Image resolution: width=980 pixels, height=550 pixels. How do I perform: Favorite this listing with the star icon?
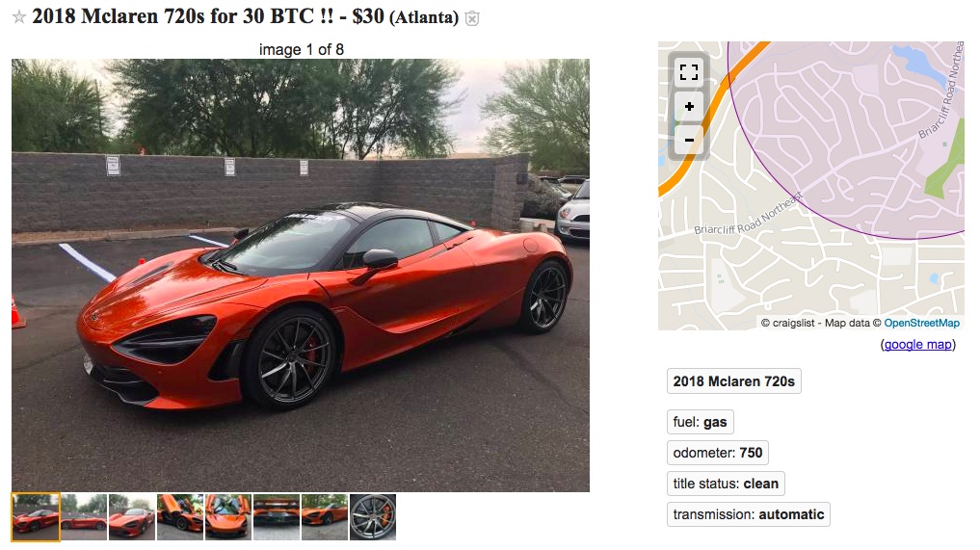pyautogui.click(x=18, y=17)
